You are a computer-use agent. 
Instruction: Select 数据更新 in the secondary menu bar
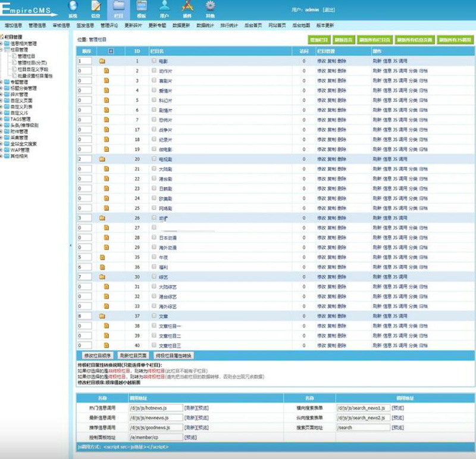click(x=181, y=26)
